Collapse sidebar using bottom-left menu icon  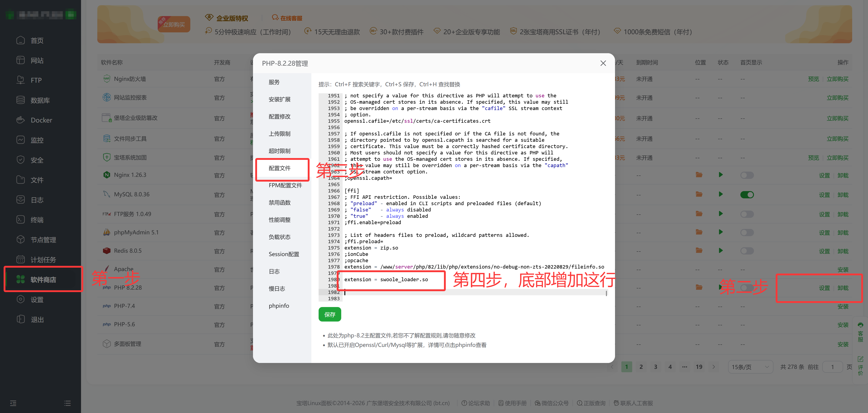point(13,403)
